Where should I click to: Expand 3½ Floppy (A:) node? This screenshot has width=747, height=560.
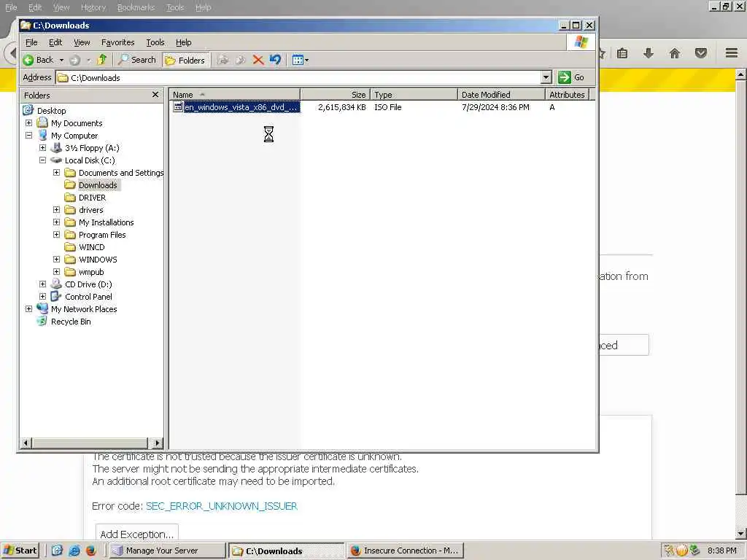coord(42,147)
